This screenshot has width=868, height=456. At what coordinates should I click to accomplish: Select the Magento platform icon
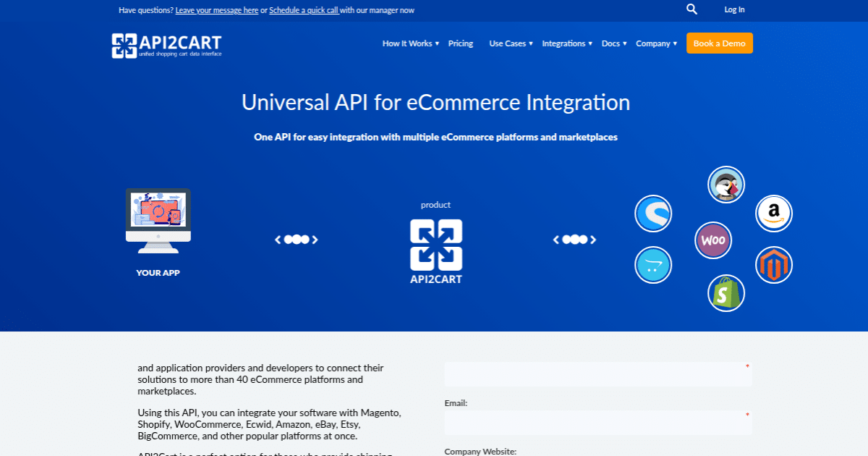[774, 265]
